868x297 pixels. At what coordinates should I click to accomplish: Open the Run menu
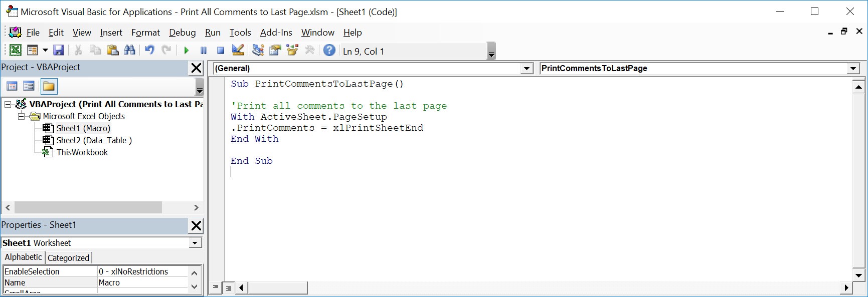pyautogui.click(x=213, y=33)
